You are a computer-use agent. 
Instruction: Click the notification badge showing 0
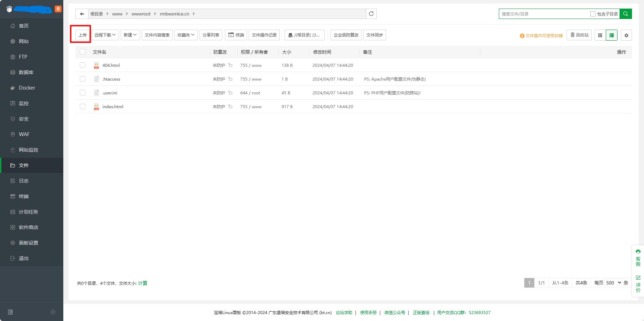coord(58,9)
